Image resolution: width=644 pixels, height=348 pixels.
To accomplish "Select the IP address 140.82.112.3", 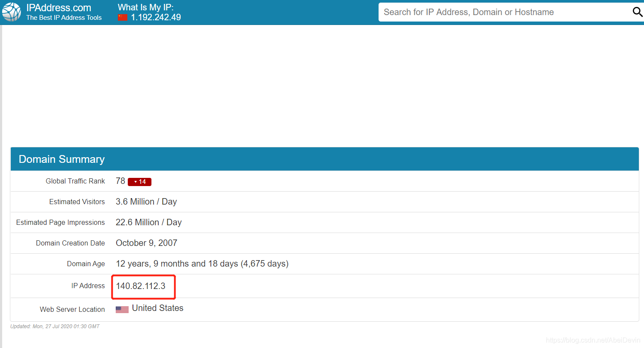I will pos(141,286).
